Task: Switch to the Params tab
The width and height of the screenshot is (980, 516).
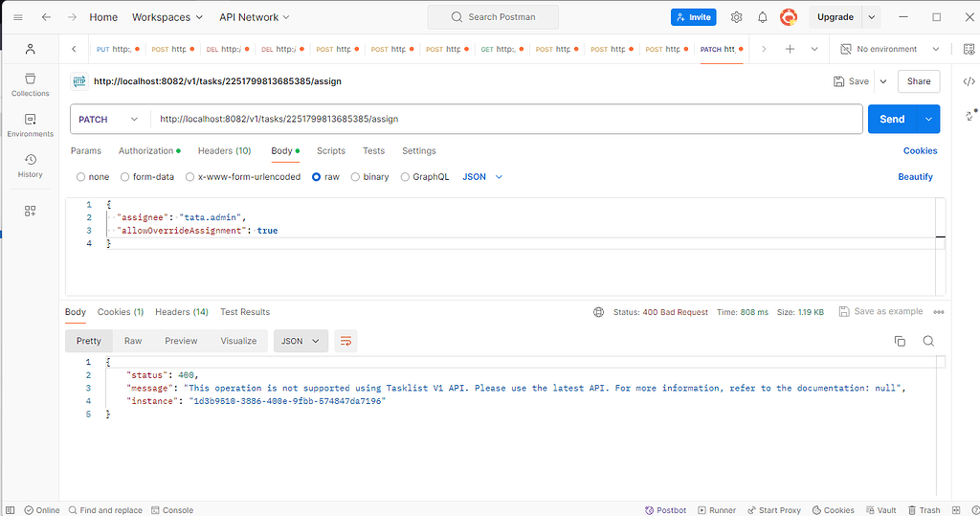Action: pyautogui.click(x=85, y=150)
